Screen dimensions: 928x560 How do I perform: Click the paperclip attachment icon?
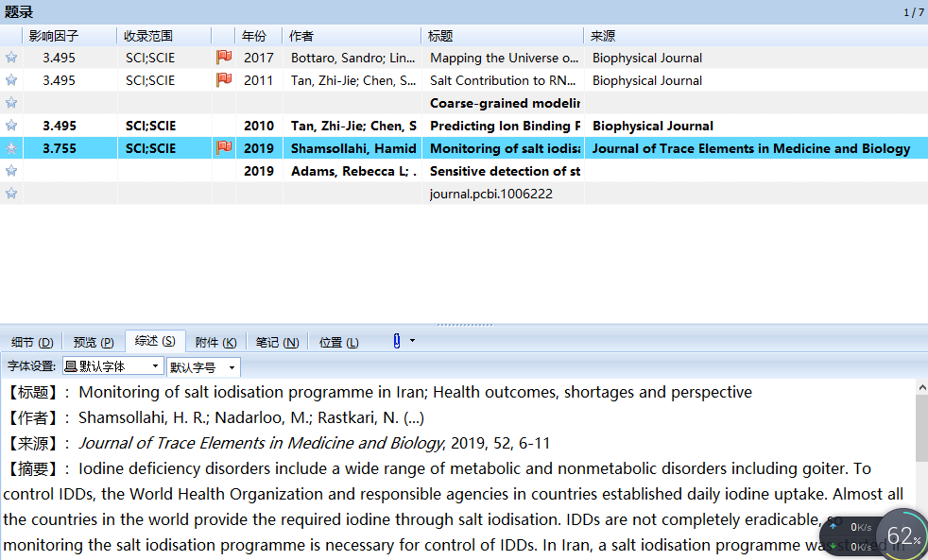[x=397, y=341]
